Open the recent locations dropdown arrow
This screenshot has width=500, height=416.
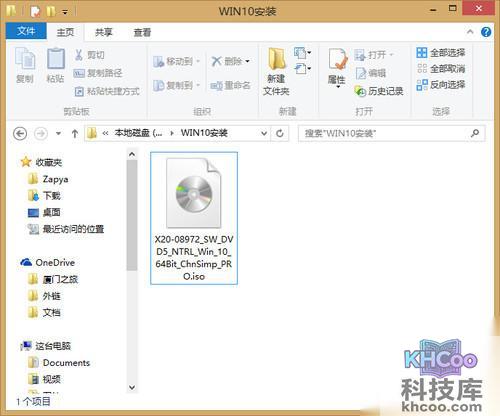click(58, 134)
